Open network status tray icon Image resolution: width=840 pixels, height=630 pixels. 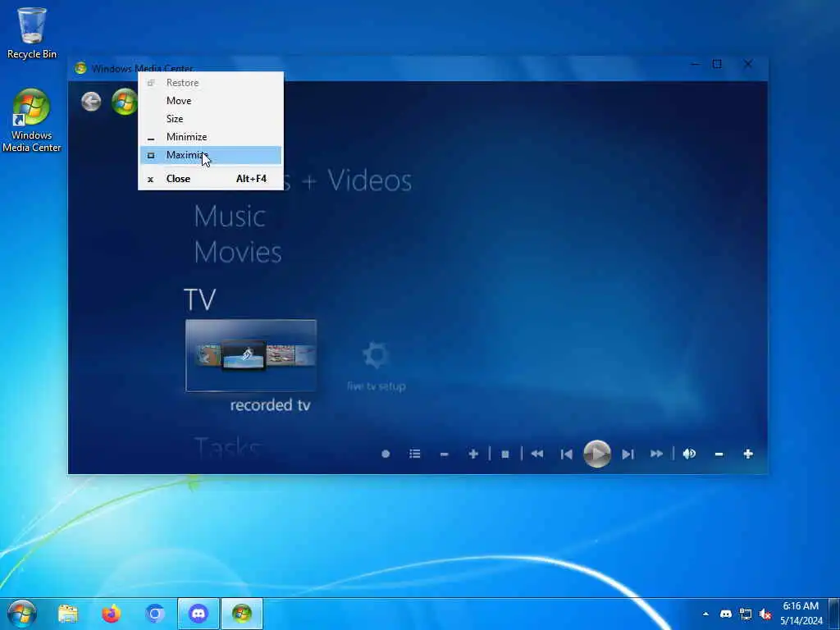point(746,614)
